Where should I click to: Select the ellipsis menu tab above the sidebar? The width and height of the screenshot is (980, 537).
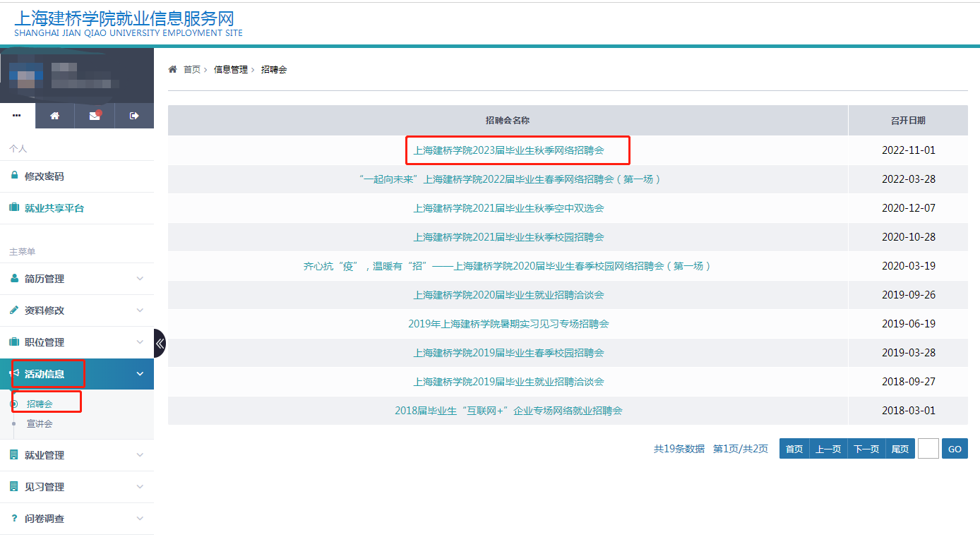point(18,114)
